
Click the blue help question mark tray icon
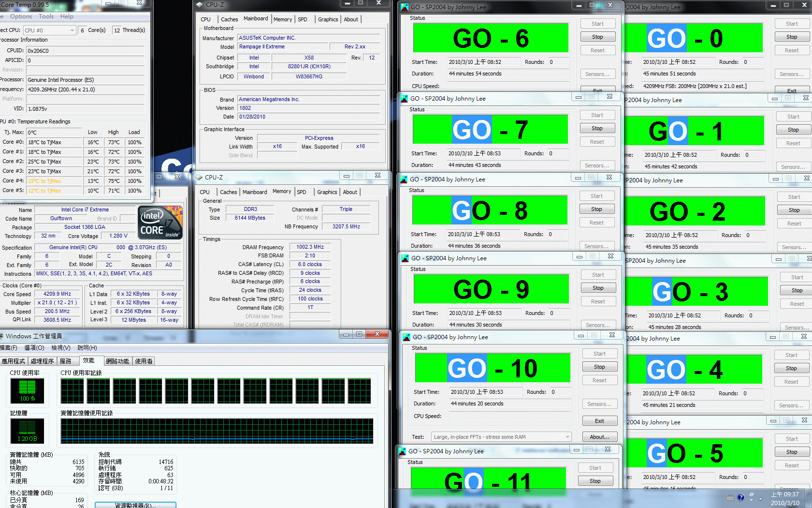pyautogui.click(x=740, y=498)
